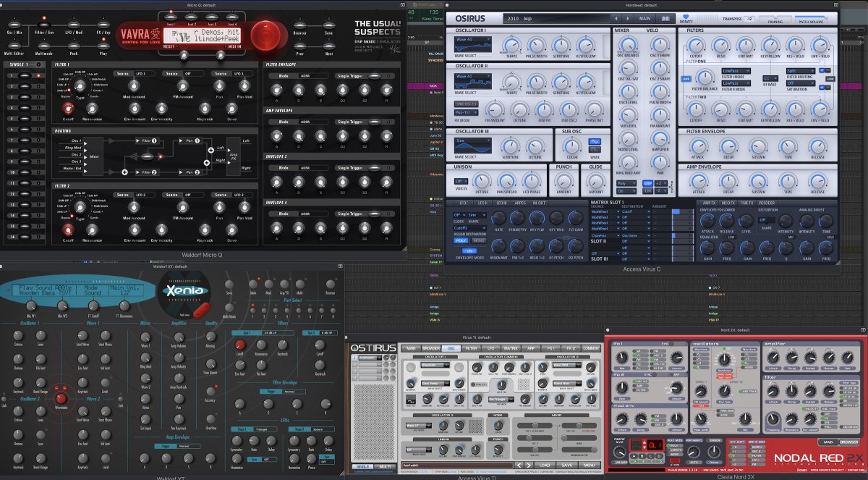This screenshot has height=480, width=868.
Task: Adjust the Patch Volume slider in Osirus
Action: tap(811, 16)
